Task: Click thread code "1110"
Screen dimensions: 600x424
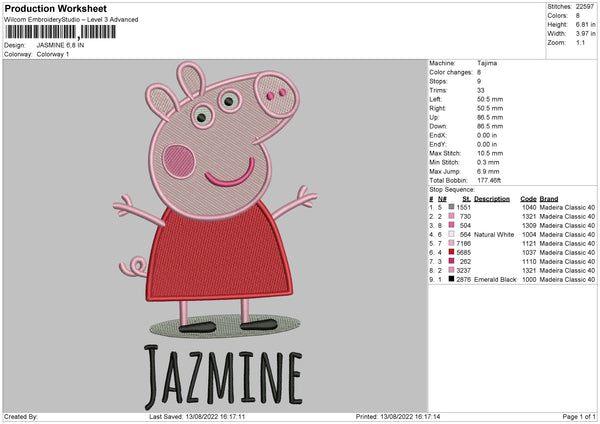Action: pos(529,261)
